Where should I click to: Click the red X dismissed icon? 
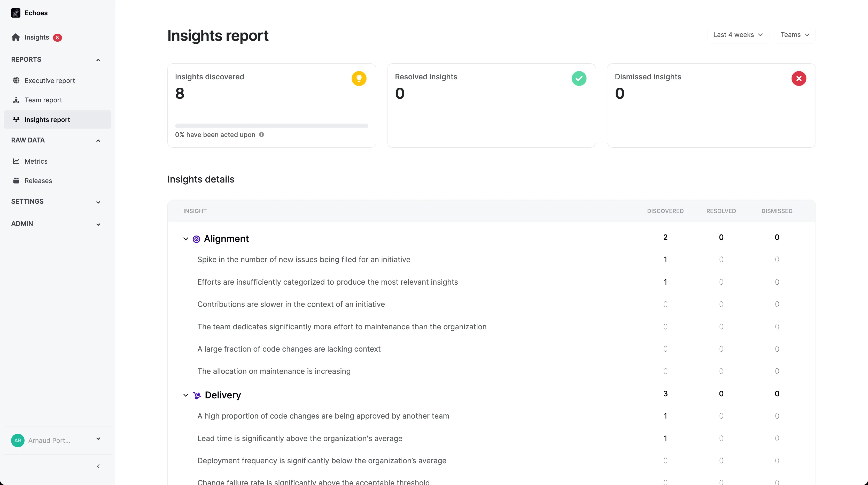[x=799, y=79]
